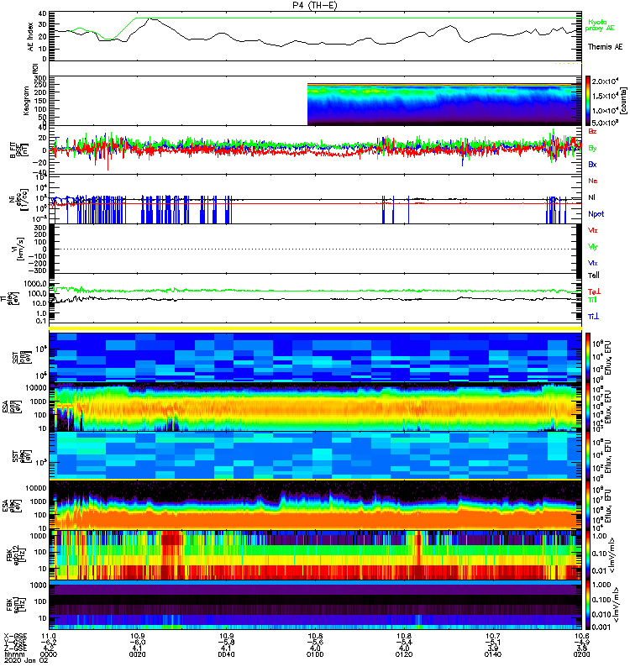Click the 0000 time tick label
630x672 pixels.
(x=49, y=654)
